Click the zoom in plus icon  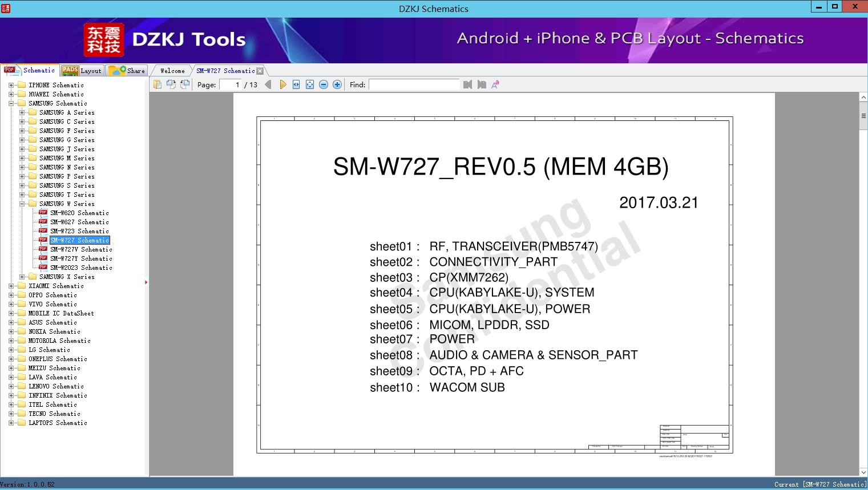coord(337,84)
